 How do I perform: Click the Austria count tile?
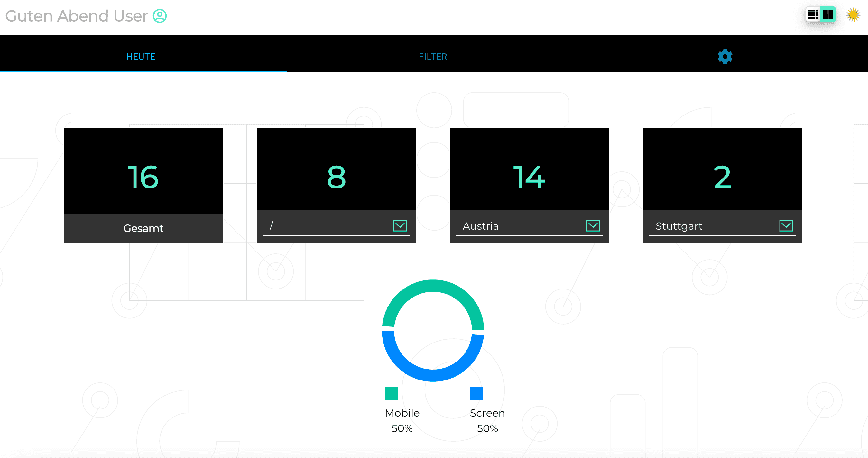click(529, 185)
